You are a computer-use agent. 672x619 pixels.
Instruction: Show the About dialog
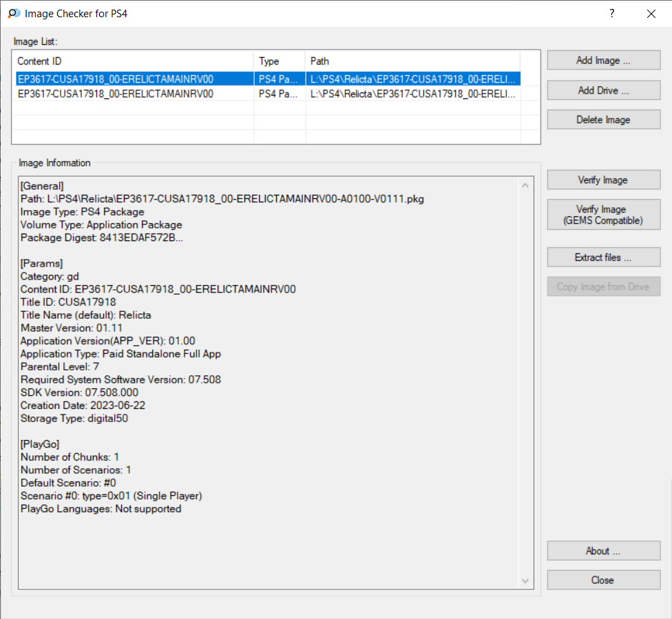click(x=603, y=551)
